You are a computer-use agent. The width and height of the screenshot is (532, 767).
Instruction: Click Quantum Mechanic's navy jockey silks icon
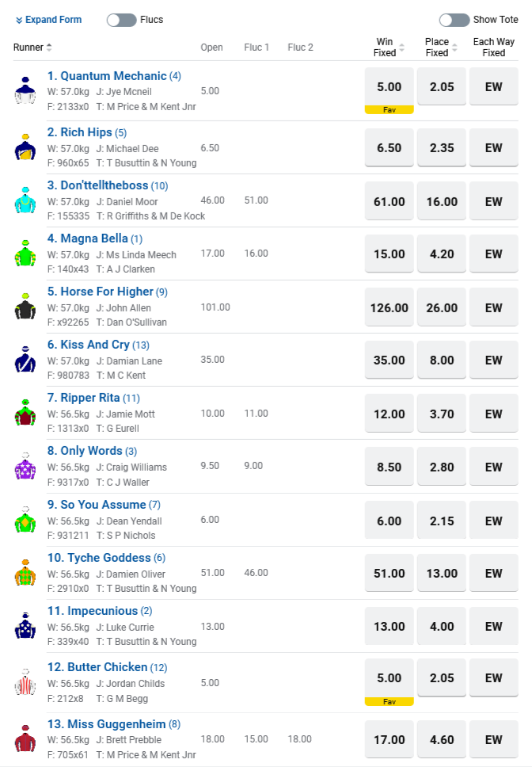tap(25, 90)
